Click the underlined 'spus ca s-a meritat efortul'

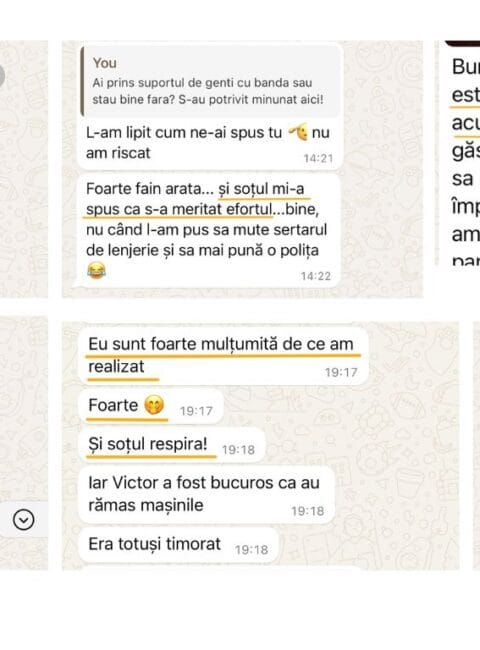tap(179, 209)
